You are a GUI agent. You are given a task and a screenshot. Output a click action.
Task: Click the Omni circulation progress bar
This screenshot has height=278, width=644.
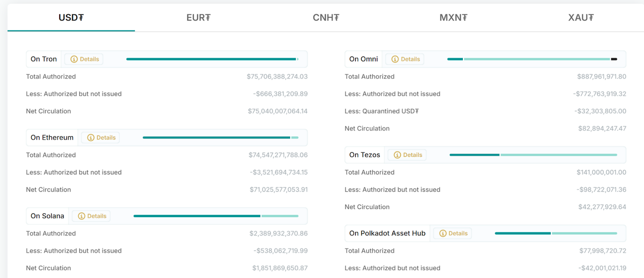tap(532, 59)
